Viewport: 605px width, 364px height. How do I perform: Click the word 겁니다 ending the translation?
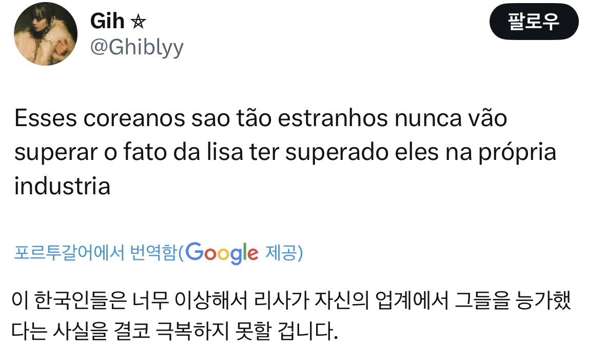click(x=306, y=333)
